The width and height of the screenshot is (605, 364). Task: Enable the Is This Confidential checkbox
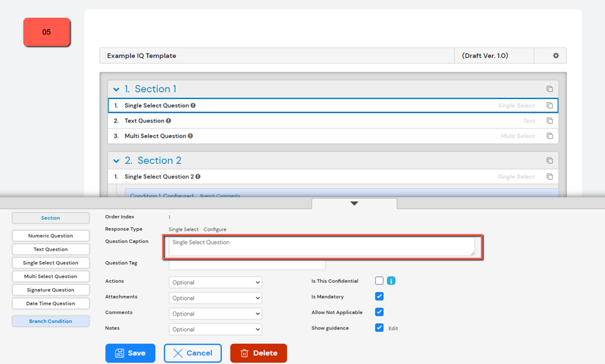pos(379,281)
